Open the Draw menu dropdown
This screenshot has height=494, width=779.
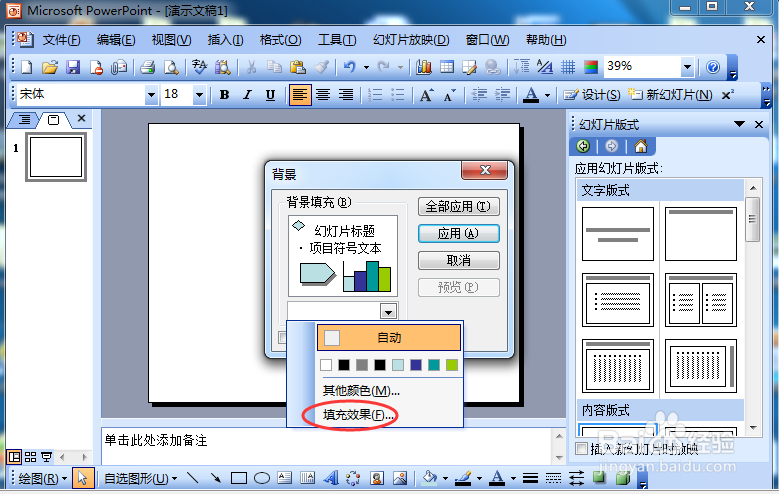click(x=43, y=479)
